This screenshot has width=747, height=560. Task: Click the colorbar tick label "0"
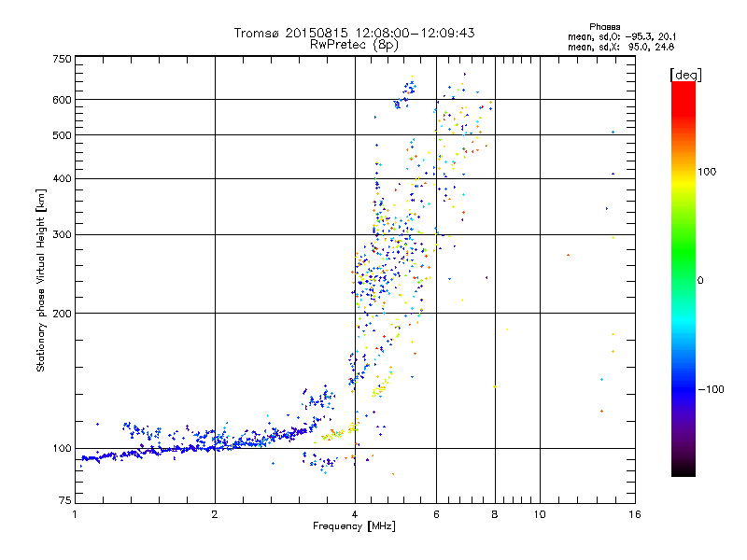click(699, 281)
